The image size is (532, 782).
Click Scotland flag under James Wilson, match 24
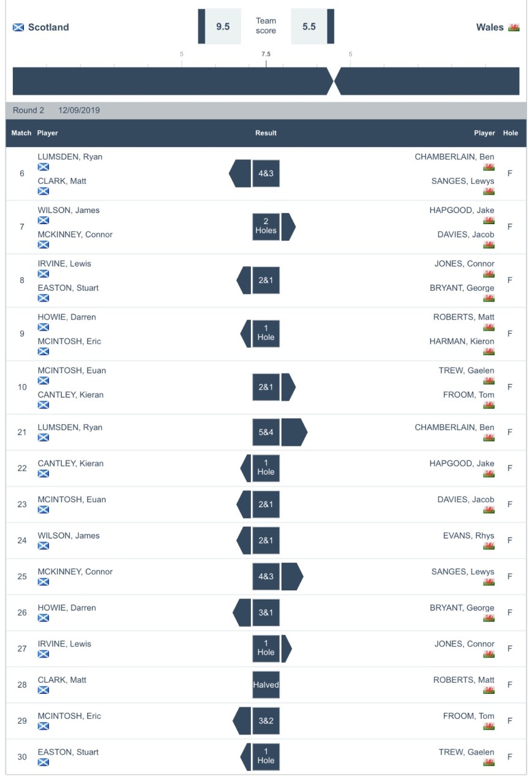(x=43, y=546)
